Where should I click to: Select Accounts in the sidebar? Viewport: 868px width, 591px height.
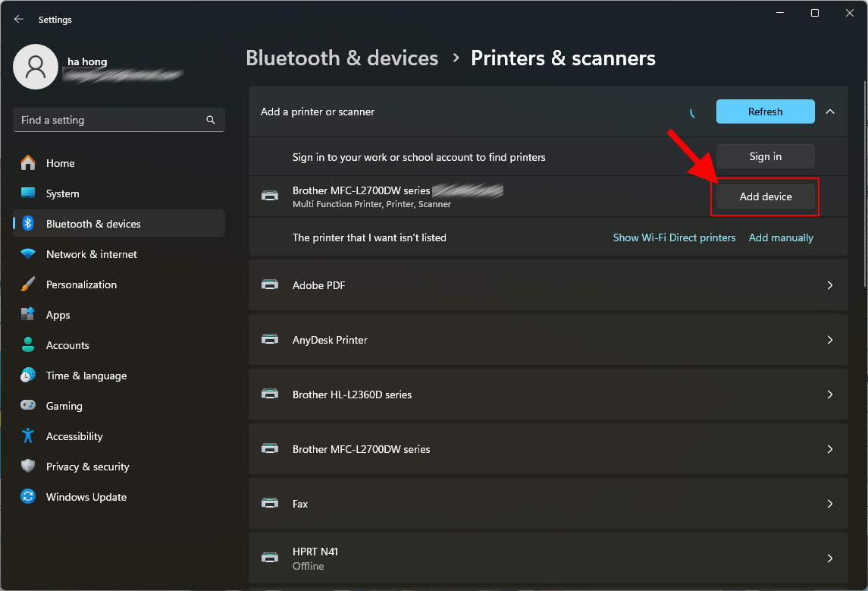click(67, 345)
